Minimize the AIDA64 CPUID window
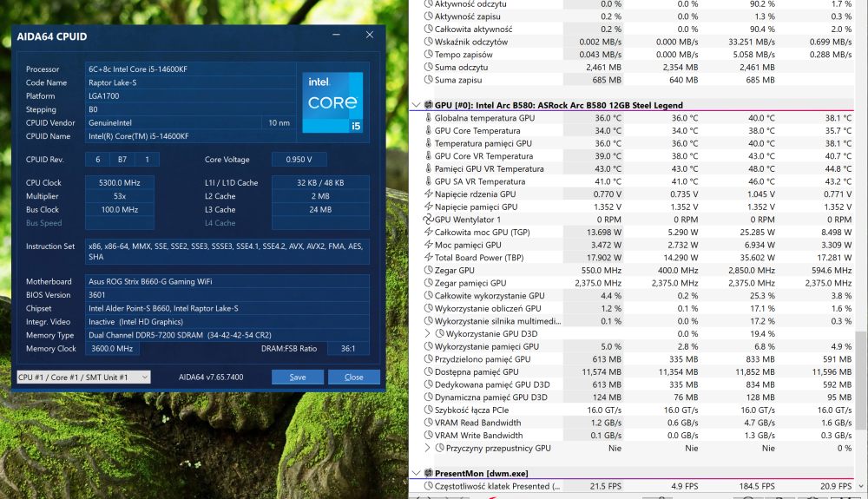Screen dimensions: 868x499 pos(338,36)
